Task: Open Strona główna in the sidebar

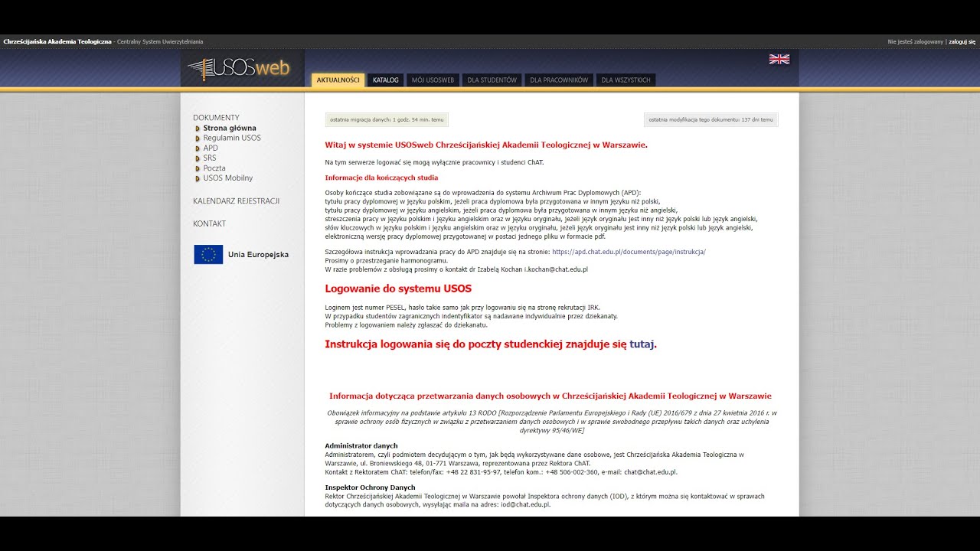Action: point(230,129)
